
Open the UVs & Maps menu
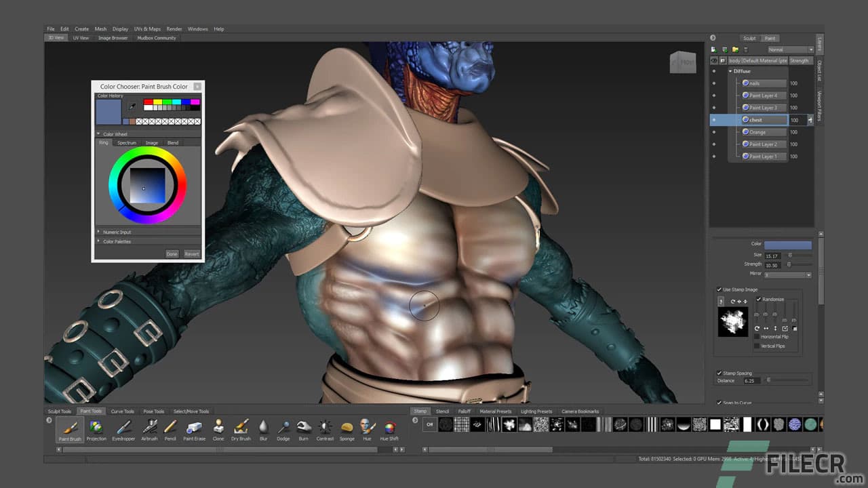[x=148, y=28]
